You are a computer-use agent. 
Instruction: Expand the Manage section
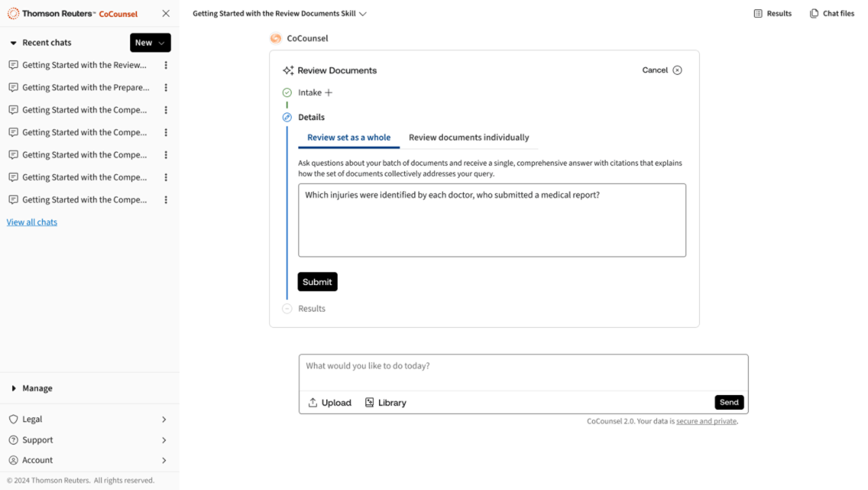14,389
